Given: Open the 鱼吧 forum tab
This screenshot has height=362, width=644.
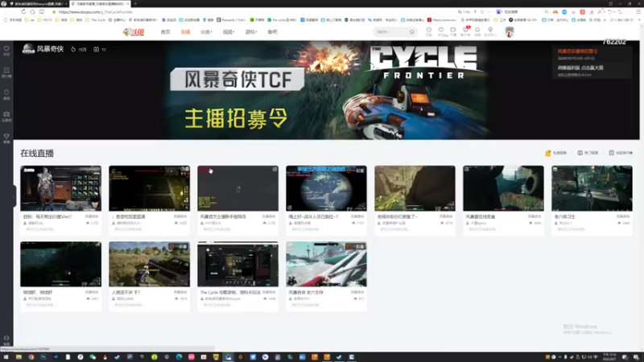Looking at the screenshot, I should 272,32.
